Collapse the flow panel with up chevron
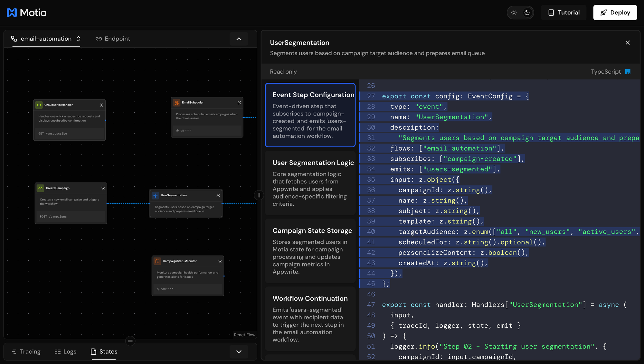 [239, 39]
